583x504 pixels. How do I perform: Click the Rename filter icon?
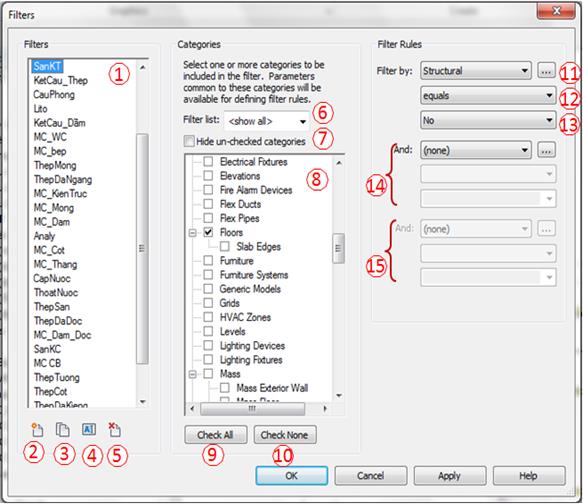88,430
